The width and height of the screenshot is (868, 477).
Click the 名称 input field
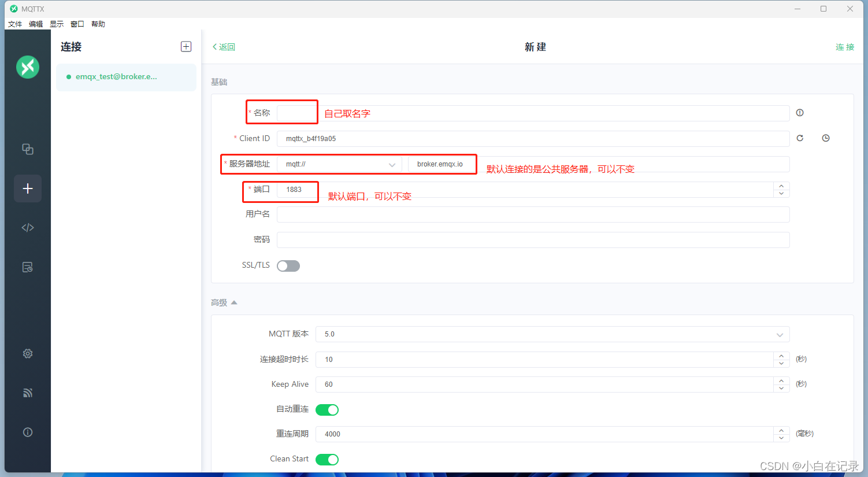pos(533,113)
